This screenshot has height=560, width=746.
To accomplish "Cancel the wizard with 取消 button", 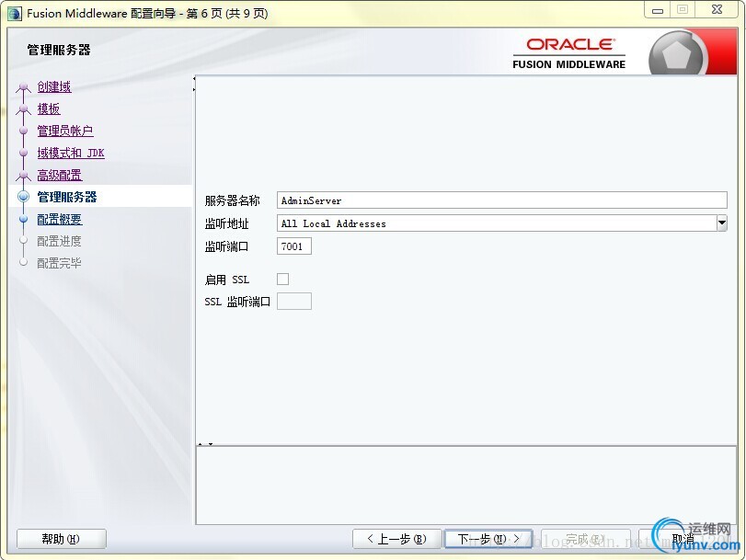I will pos(683,539).
